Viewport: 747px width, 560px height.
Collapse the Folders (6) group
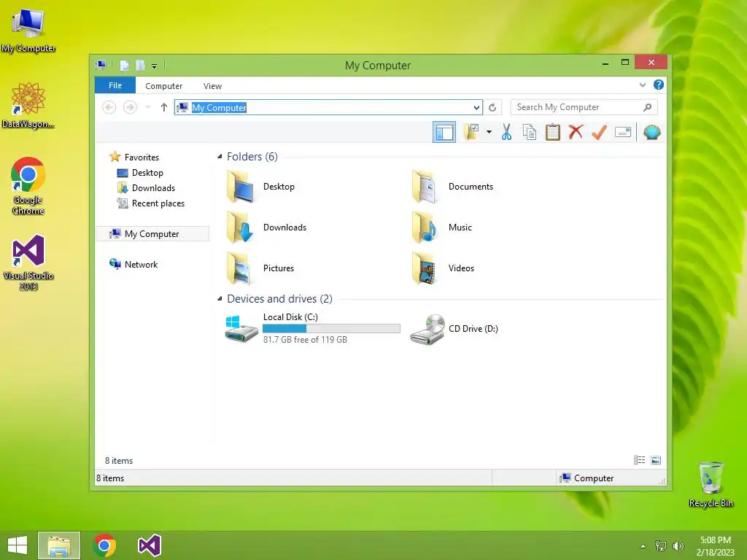[x=220, y=156]
